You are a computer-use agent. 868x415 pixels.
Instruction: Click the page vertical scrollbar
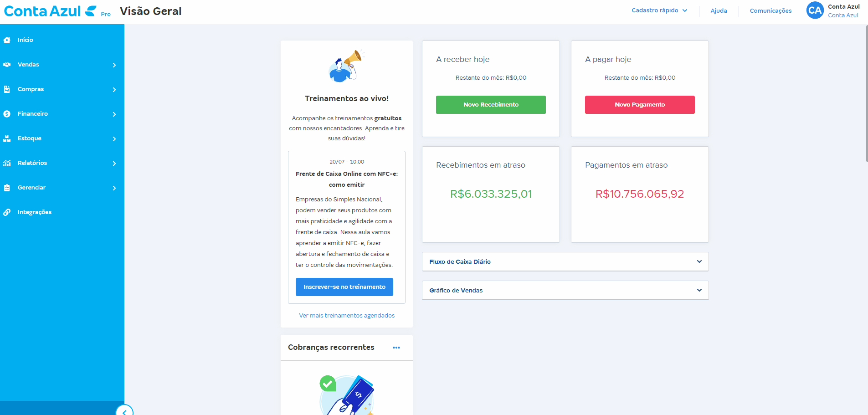[x=866, y=93]
